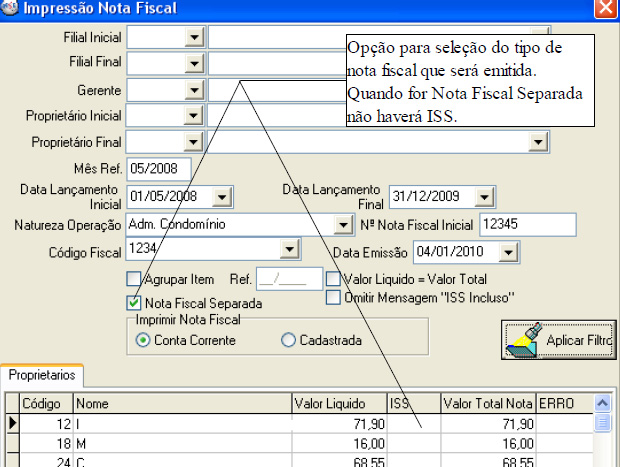This screenshot has height=467, width=620.
Task: Enable the Agrupar Item checkbox
Action: click(134, 279)
